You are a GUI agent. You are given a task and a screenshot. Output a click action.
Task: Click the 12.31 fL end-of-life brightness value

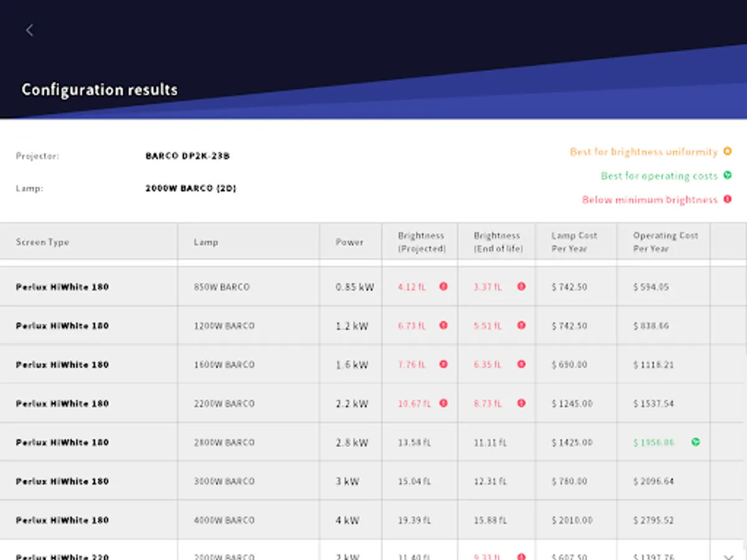(490, 481)
